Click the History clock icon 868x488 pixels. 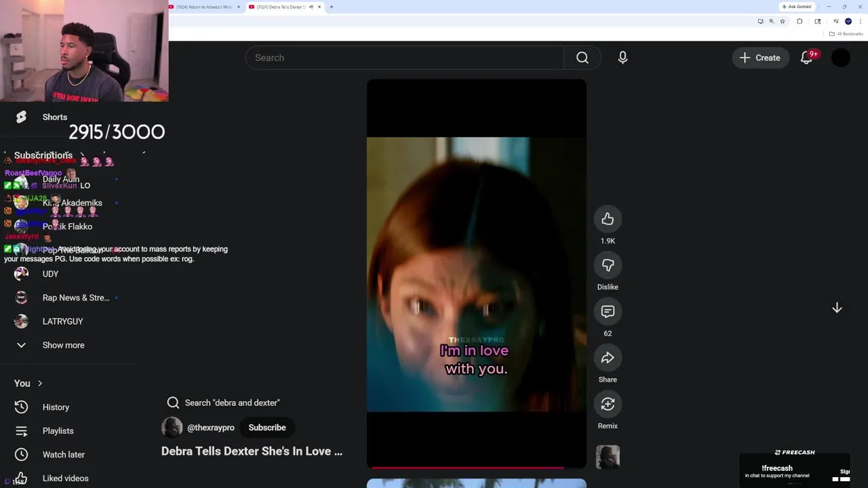pyautogui.click(x=21, y=407)
